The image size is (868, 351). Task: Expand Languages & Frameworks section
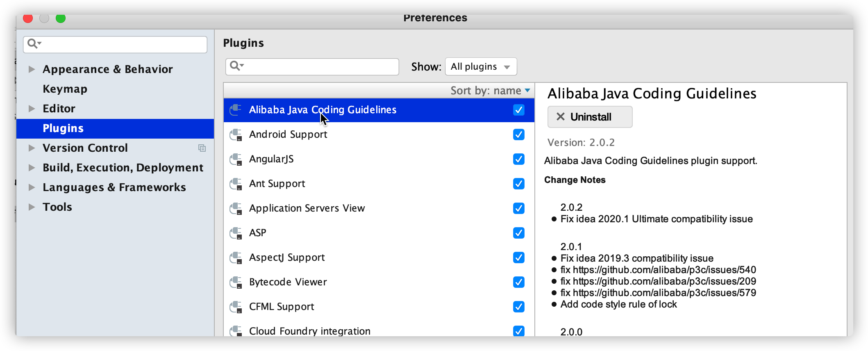tap(32, 187)
